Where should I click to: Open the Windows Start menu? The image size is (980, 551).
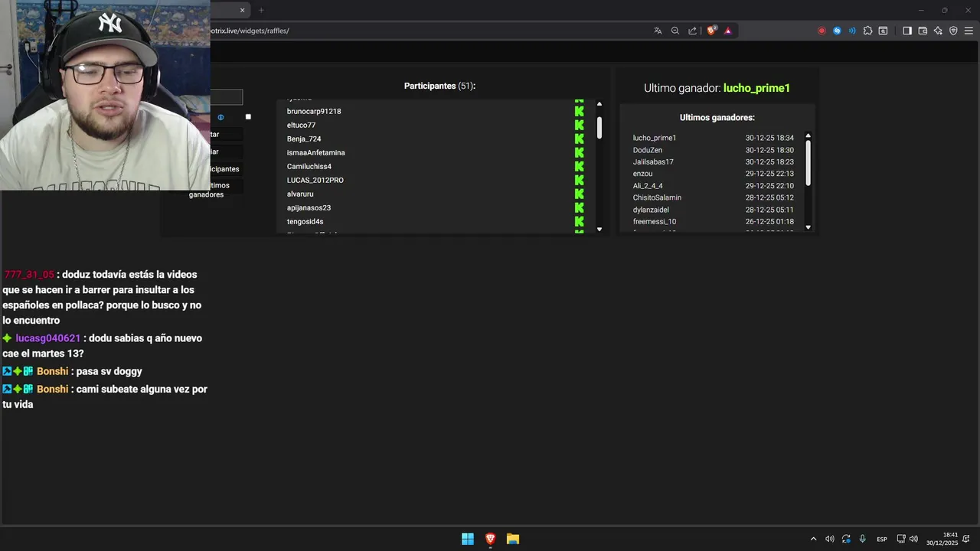(x=468, y=539)
